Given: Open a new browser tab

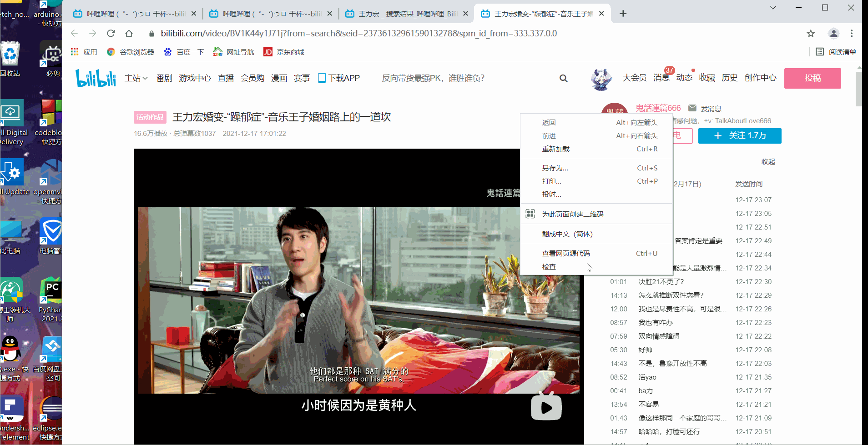Looking at the screenshot, I should (623, 14).
